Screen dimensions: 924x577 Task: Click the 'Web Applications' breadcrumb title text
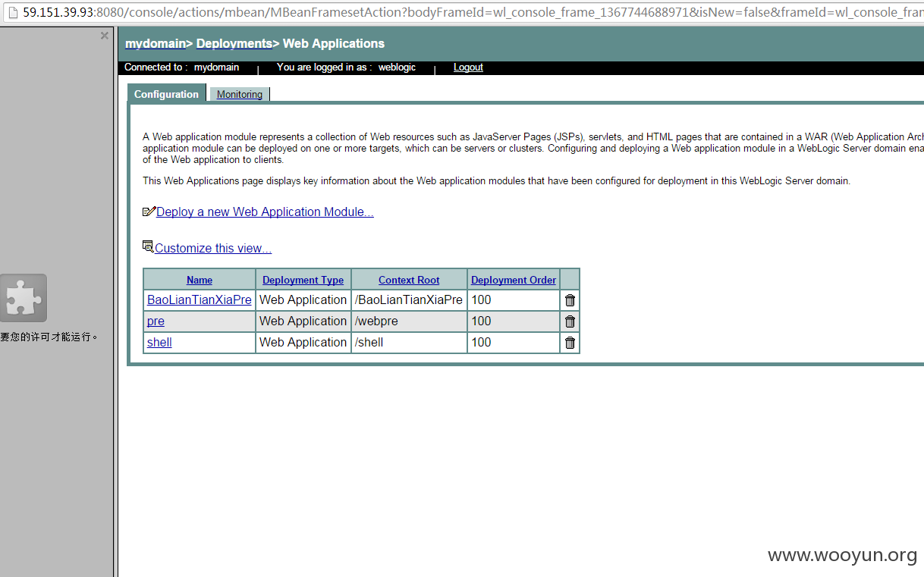click(x=334, y=43)
